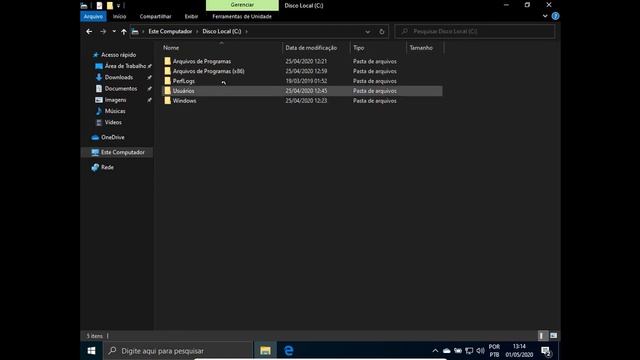Click Disco Local (C:) in the address breadcrumb
The width and height of the screenshot is (640, 360).
(x=222, y=31)
